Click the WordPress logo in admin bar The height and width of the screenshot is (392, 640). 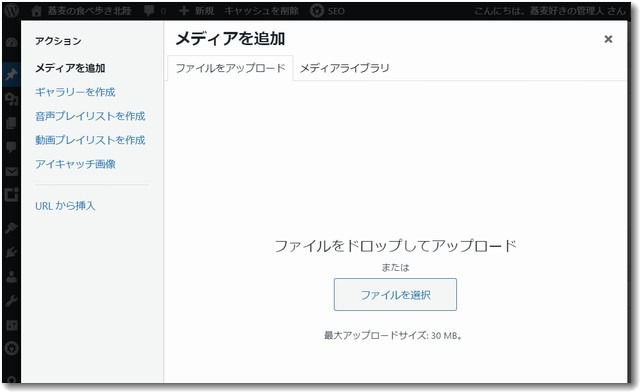pos(11,11)
